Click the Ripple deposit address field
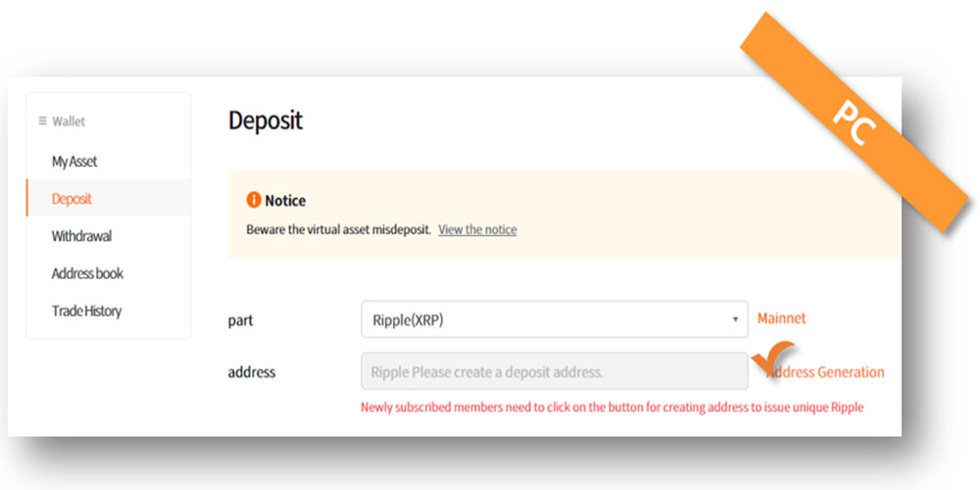This screenshot has width=980, height=490. click(554, 372)
